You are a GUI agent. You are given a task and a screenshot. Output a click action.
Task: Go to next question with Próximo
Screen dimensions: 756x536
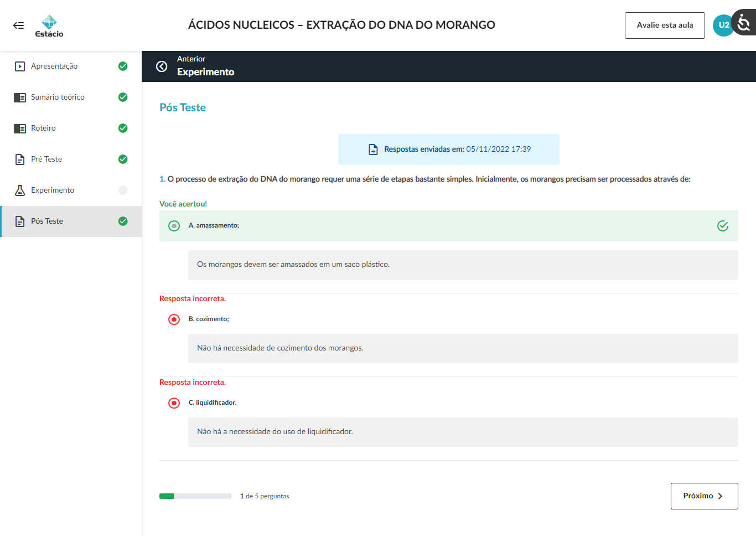point(704,496)
